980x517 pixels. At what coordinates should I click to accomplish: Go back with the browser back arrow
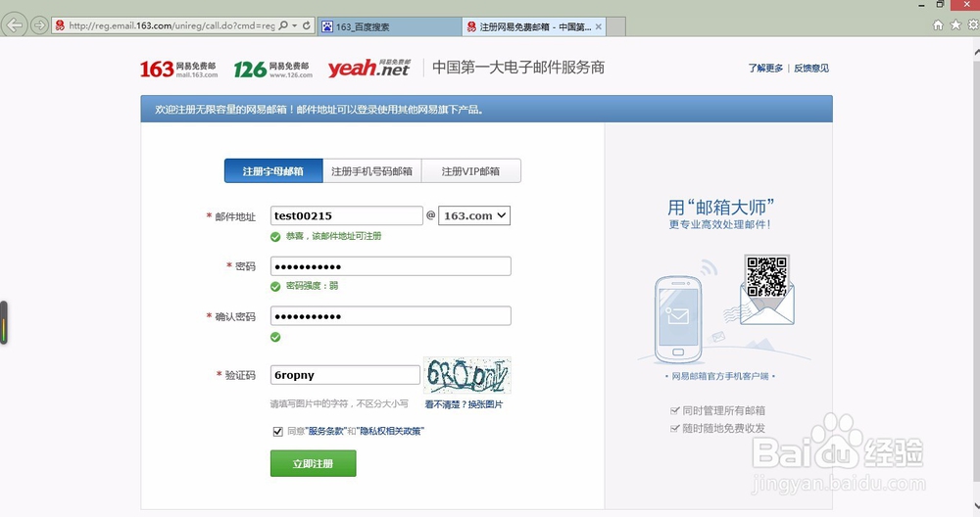click(x=14, y=25)
